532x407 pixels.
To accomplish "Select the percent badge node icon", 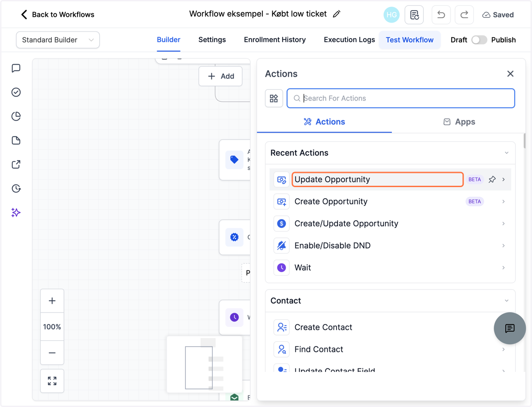I will point(234,237).
